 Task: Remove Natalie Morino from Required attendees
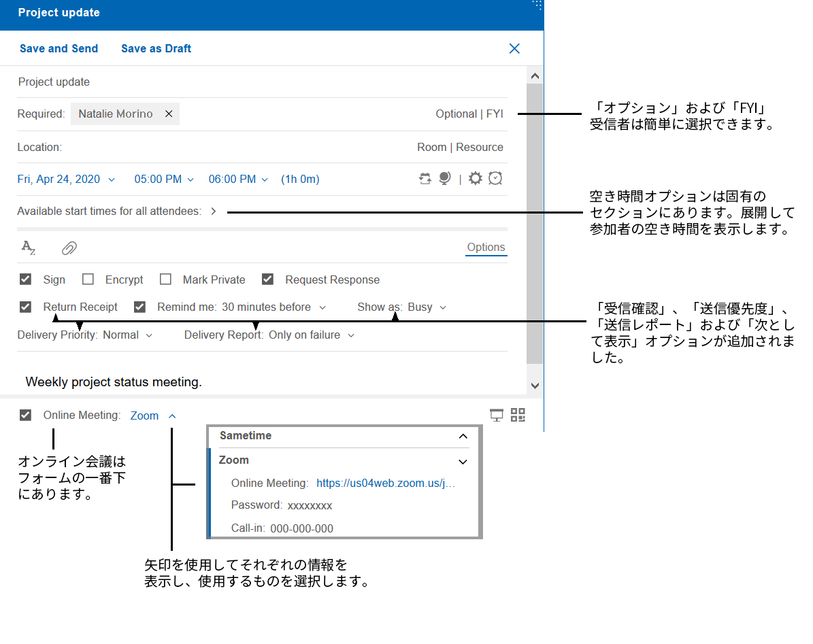coord(169,114)
